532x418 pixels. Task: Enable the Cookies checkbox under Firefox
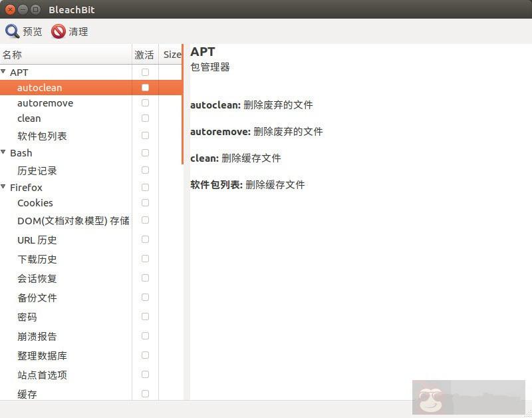coord(144,203)
